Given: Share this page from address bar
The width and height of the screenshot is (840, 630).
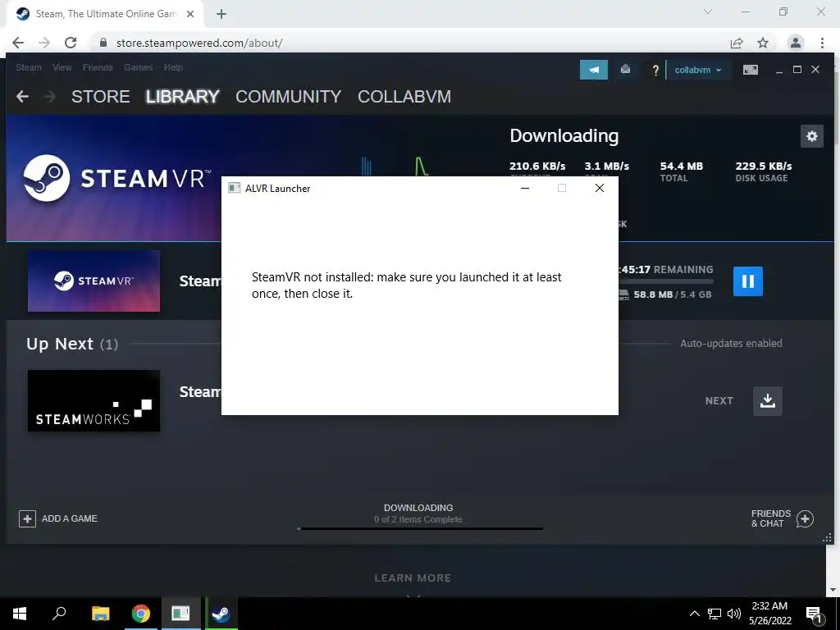Looking at the screenshot, I should 737,43.
